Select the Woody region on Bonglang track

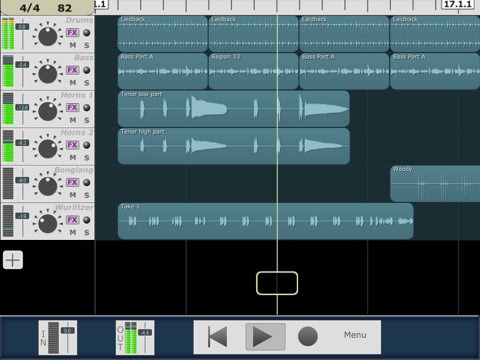(435, 184)
